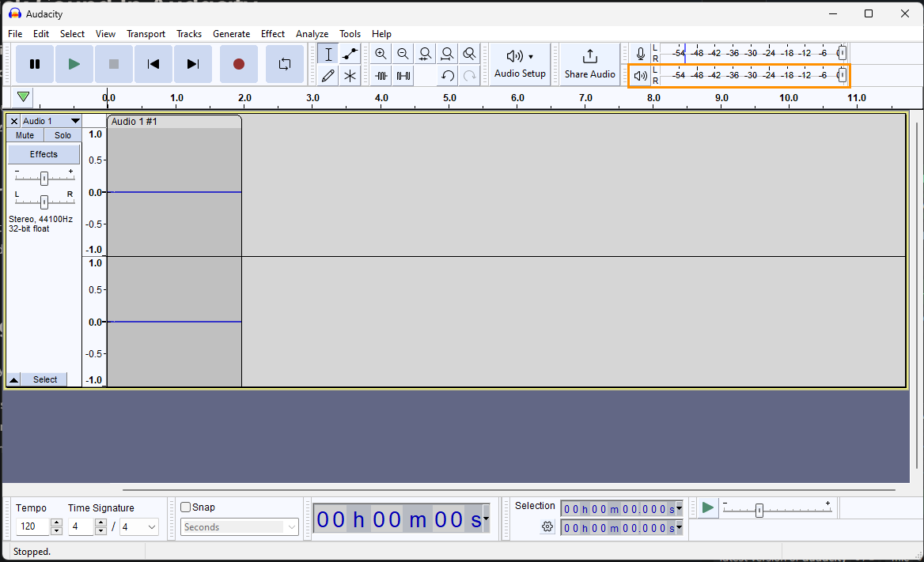924x562 pixels.
Task: Click the Tempo spinner arrows
Action: [57, 526]
